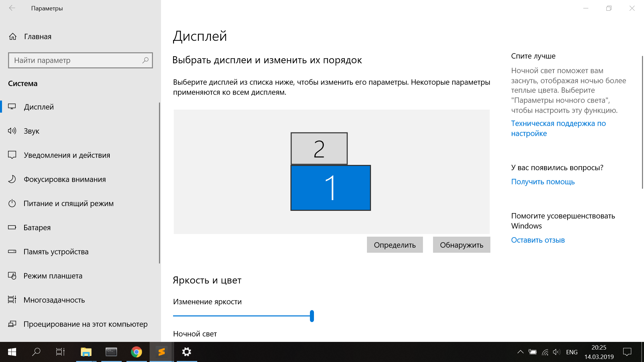Click search magnifier in Найти параметр field
Image resolution: width=644 pixels, height=362 pixels.
click(145, 60)
